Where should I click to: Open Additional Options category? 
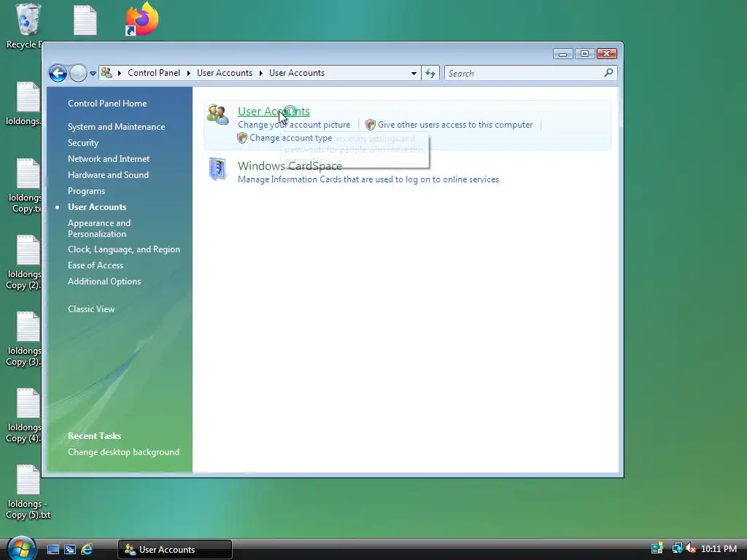coord(104,281)
